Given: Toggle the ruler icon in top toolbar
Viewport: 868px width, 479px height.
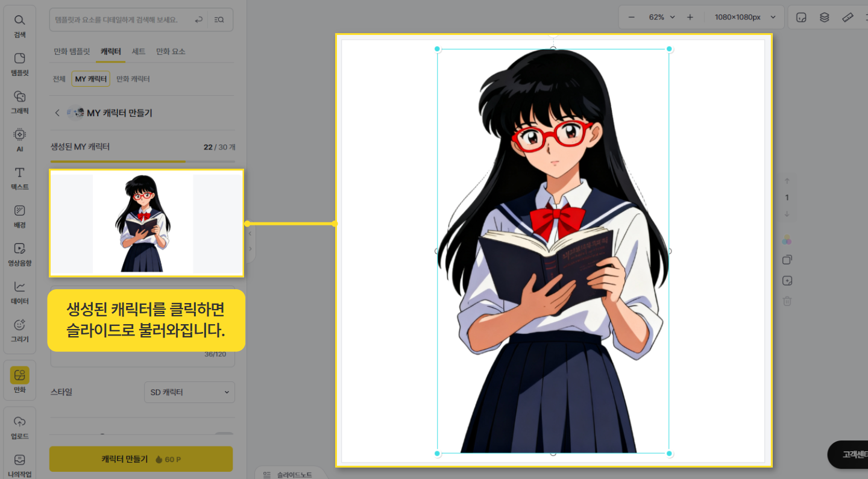Looking at the screenshot, I should (848, 17).
